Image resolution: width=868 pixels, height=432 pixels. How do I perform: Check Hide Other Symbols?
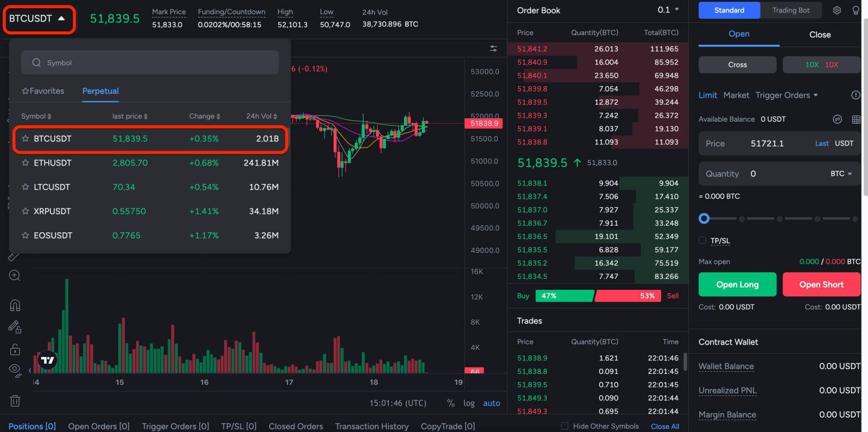click(x=564, y=426)
